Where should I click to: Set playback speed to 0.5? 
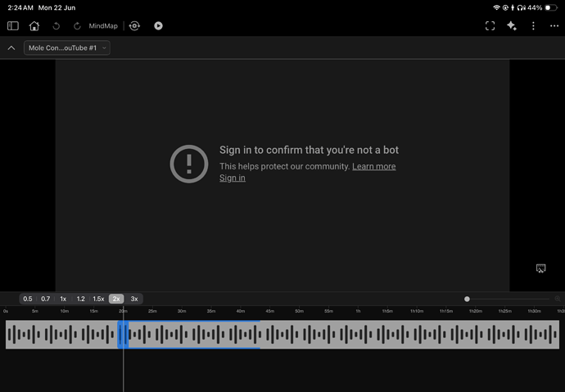coord(28,299)
